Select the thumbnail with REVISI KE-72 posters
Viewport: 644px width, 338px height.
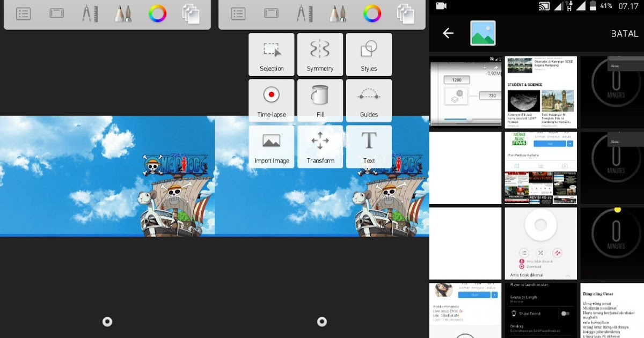click(x=541, y=168)
